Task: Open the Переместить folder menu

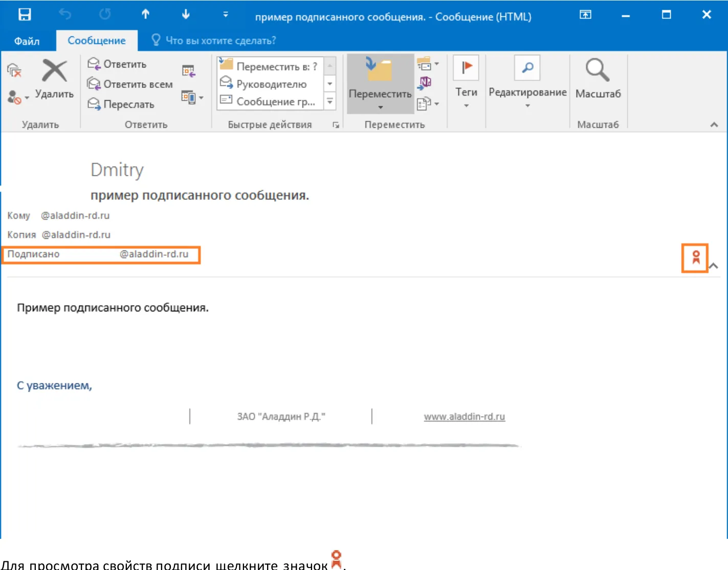Action: tap(380, 84)
